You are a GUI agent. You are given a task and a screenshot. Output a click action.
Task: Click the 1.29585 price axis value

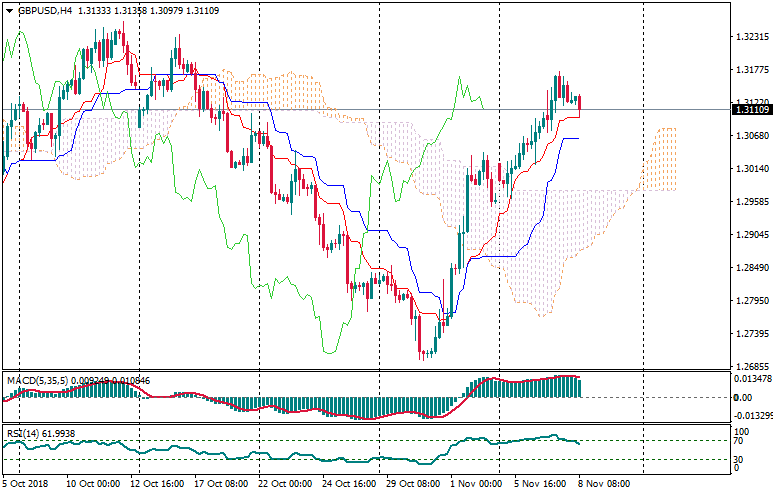750,201
